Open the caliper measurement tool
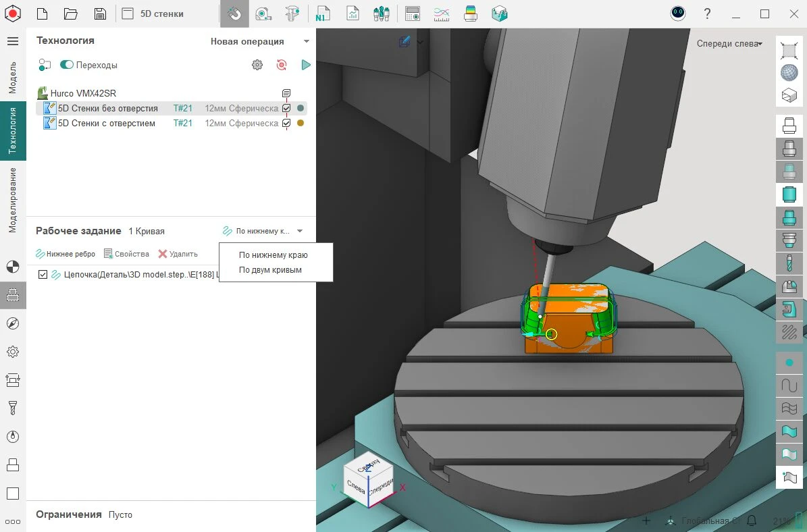807x532 pixels. pos(292,14)
